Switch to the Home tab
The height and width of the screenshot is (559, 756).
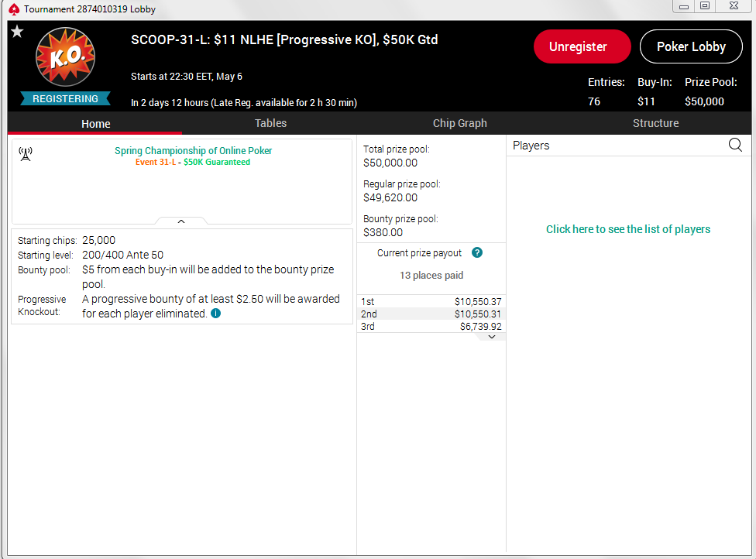pyautogui.click(x=95, y=124)
